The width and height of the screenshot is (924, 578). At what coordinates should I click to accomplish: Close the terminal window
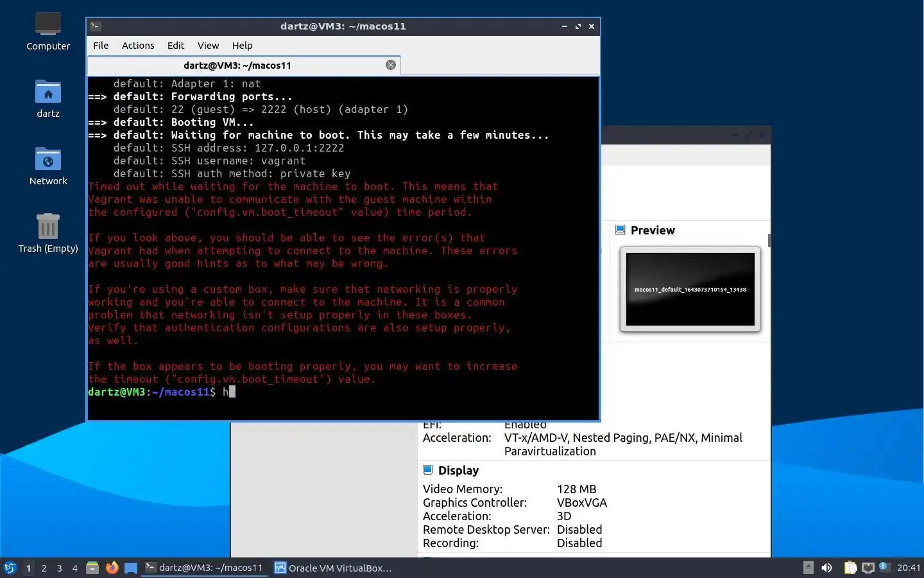[592, 26]
